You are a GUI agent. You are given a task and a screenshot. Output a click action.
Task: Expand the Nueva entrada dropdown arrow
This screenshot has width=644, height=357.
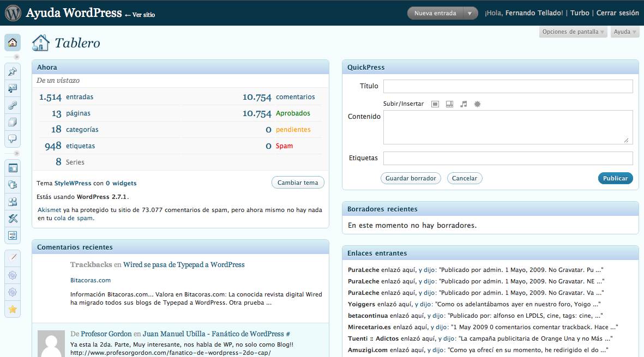pyautogui.click(x=470, y=13)
